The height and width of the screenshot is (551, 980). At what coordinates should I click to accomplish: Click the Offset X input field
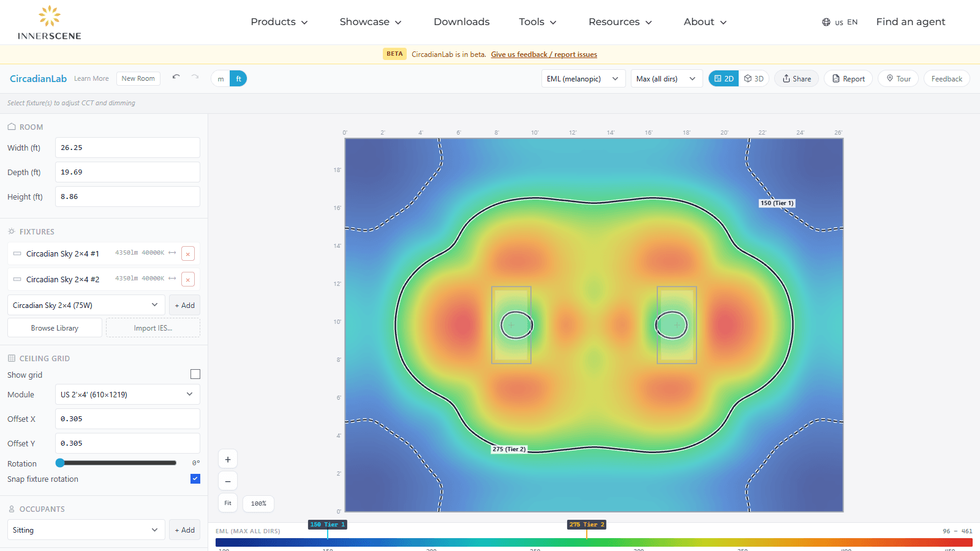[x=127, y=419]
